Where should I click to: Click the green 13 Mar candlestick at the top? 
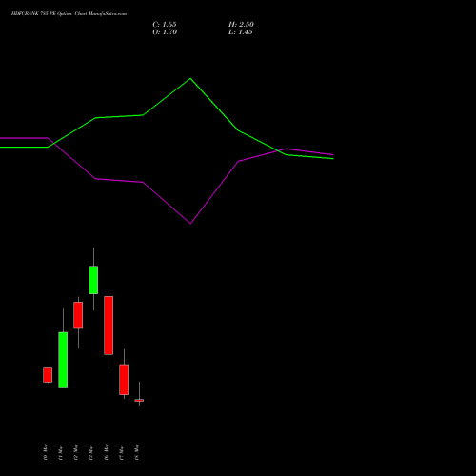[93, 280]
